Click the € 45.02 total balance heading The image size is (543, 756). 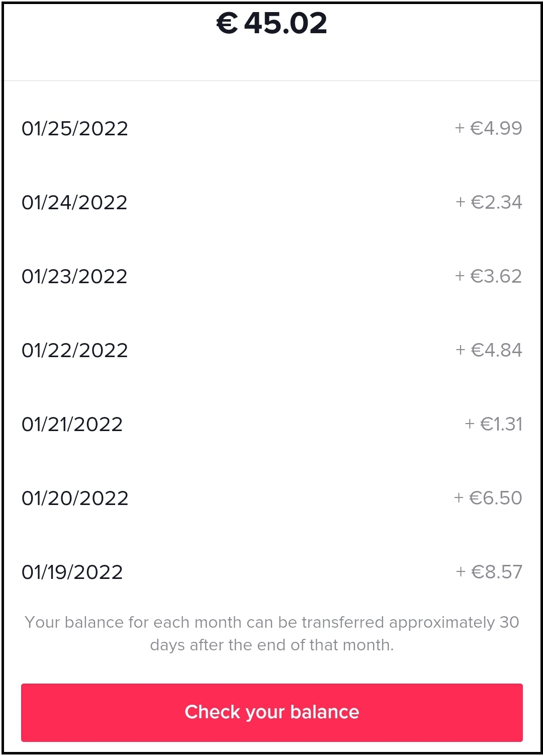point(271,23)
